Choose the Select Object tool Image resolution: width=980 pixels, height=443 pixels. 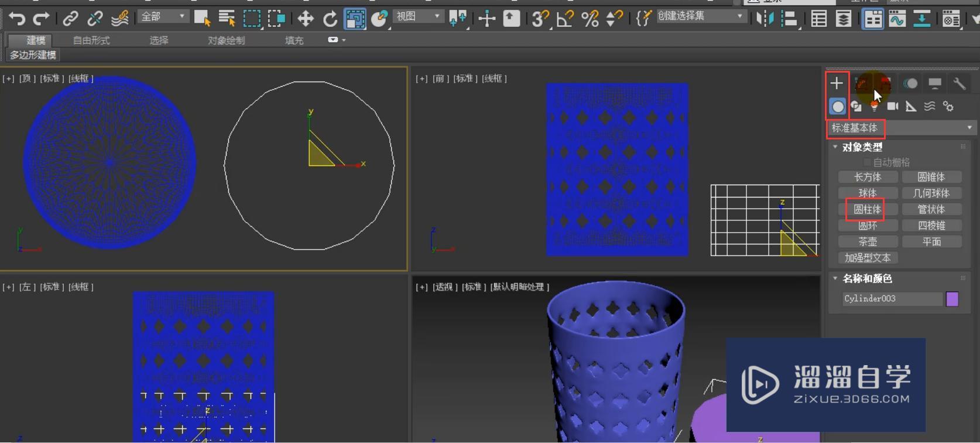point(202,19)
